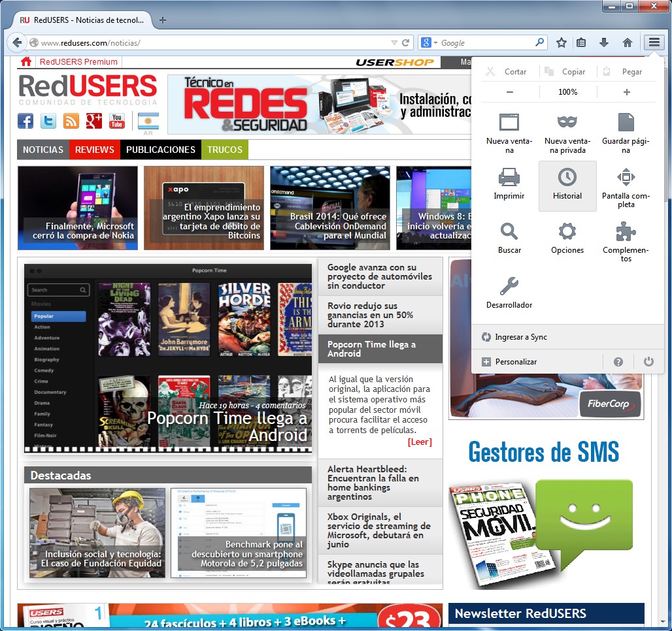Open the RSS feed icon

point(71,121)
